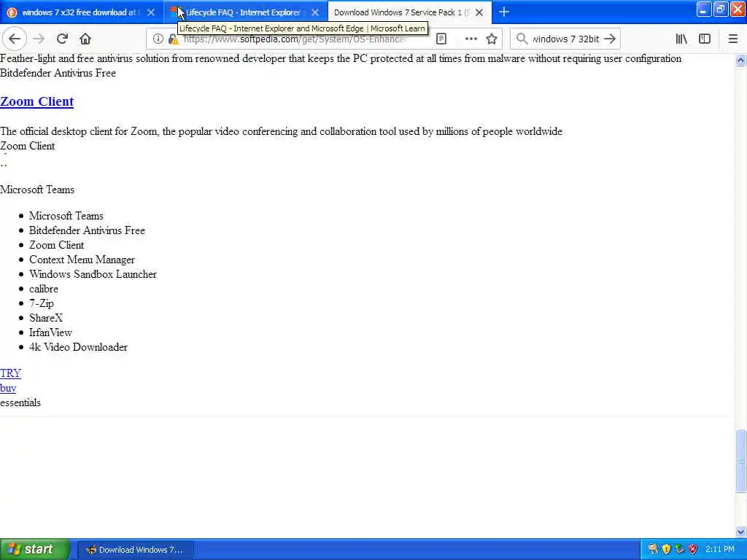Click ShareX list item
Viewport: 747px width, 560px height.
(46, 318)
